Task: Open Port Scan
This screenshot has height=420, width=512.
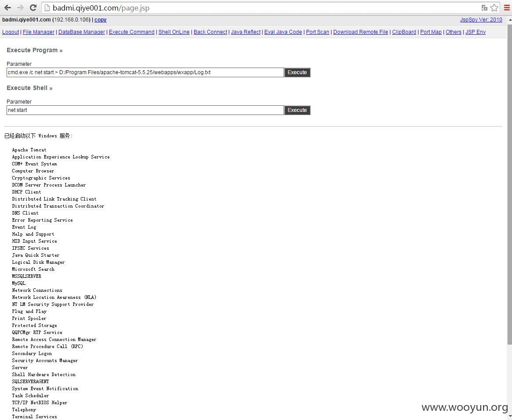Action: click(x=317, y=32)
